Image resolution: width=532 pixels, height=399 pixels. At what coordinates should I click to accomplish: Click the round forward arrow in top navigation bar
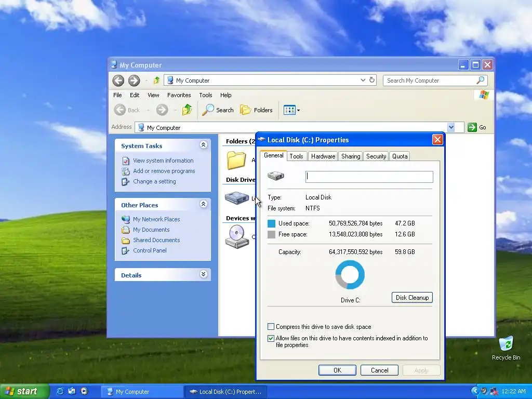134,81
